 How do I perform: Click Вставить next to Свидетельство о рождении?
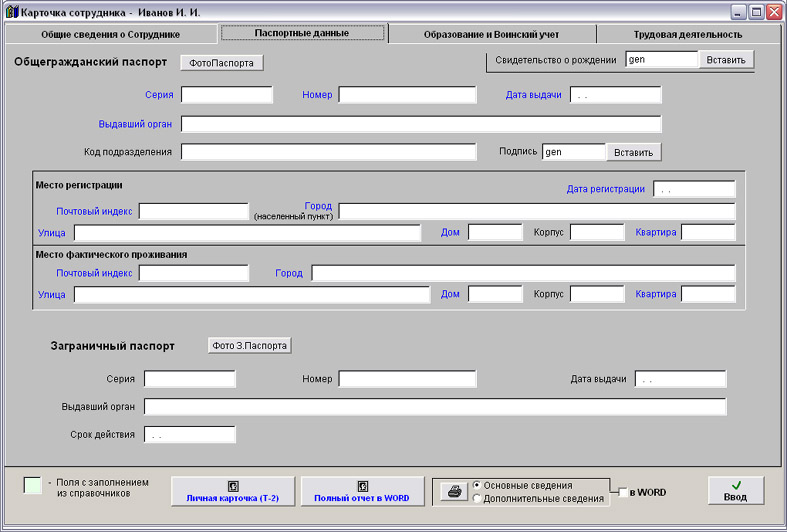coord(726,60)
